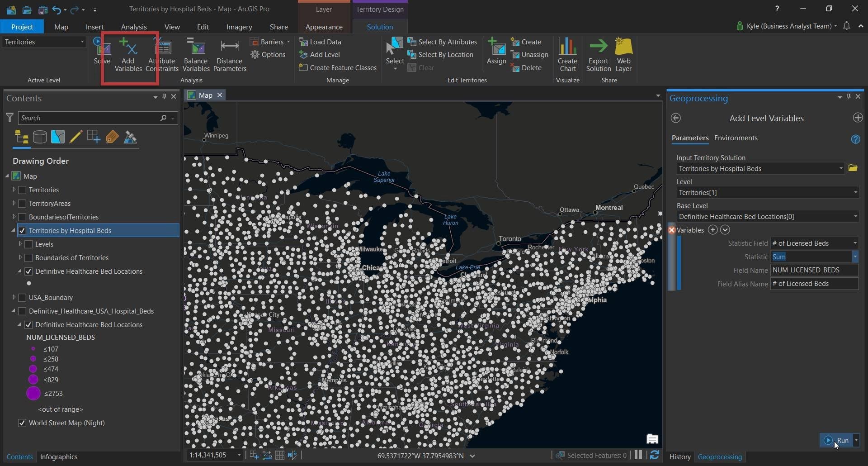Enable the Territories layer checkbox
Viewport: 868px width, 466px height.
pos(22,190)
